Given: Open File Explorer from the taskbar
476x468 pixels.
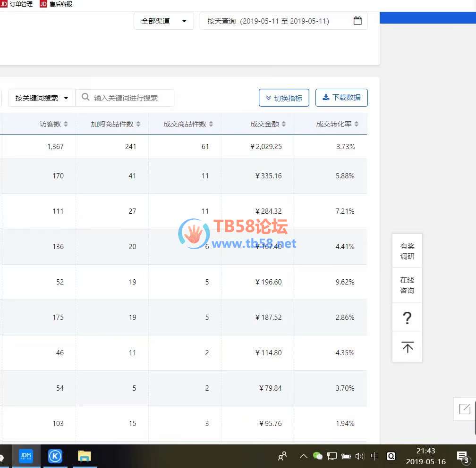Looking at the screenshot, I should pyautogui.click(x=85, y=456).
